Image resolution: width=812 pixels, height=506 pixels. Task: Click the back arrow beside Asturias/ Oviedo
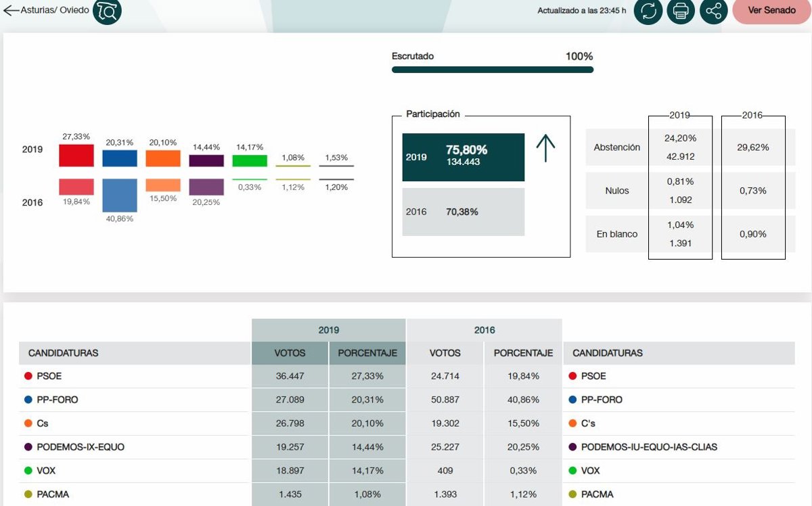click(12, 11)
